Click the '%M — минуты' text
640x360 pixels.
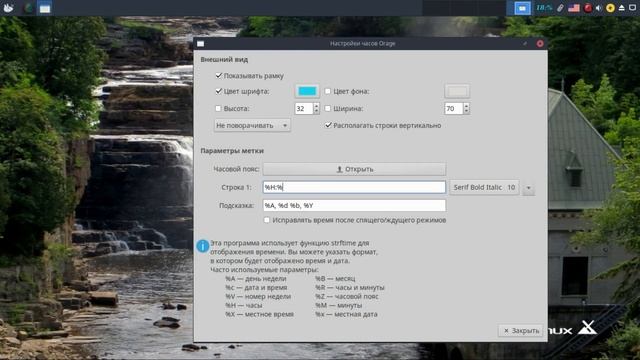(x=338, y=305)
